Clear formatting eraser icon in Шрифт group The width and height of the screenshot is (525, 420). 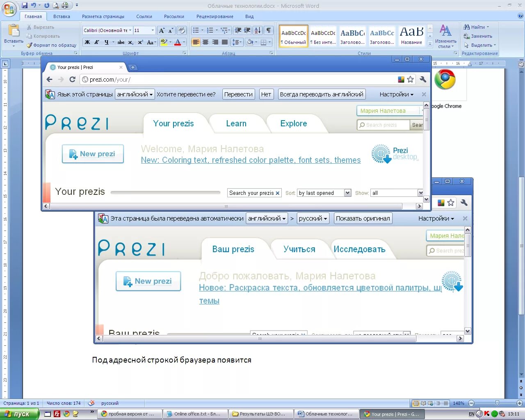[182, 30]
